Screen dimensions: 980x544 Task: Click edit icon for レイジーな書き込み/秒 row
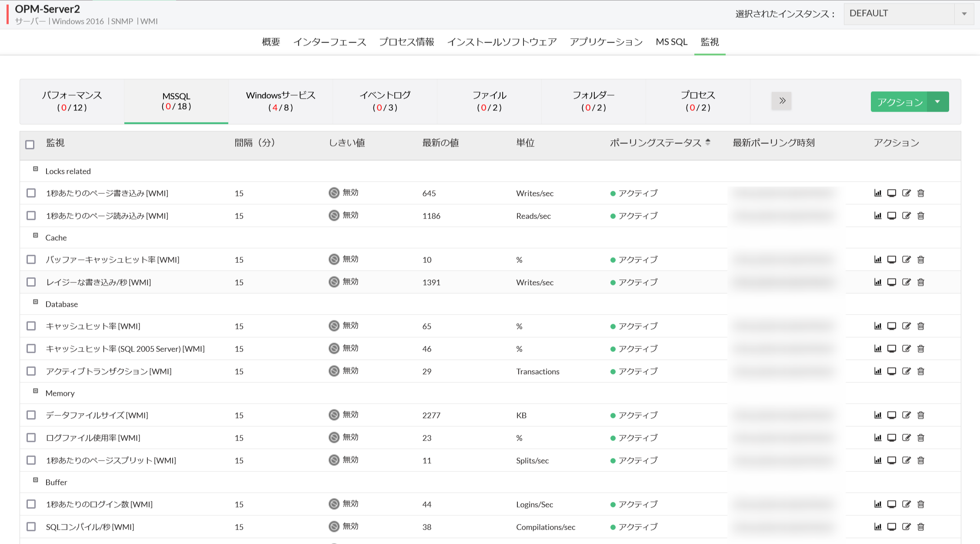[x=906, y=282]
